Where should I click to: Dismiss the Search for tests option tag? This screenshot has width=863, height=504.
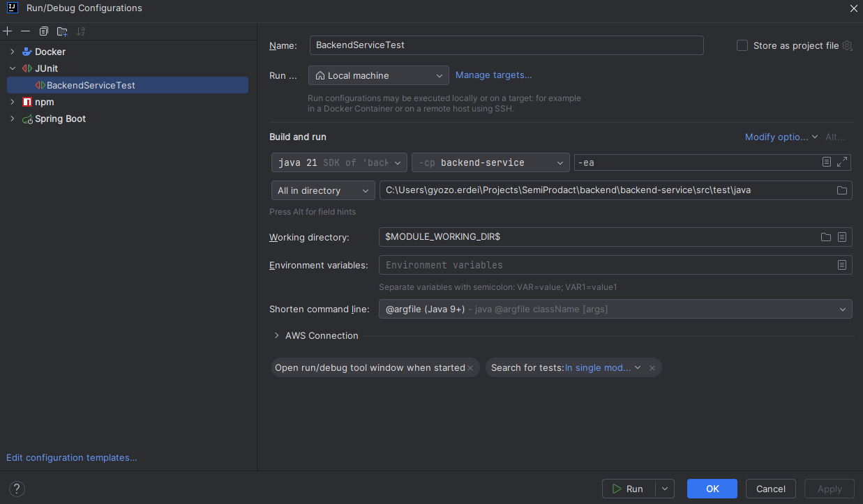coord(652,367)
